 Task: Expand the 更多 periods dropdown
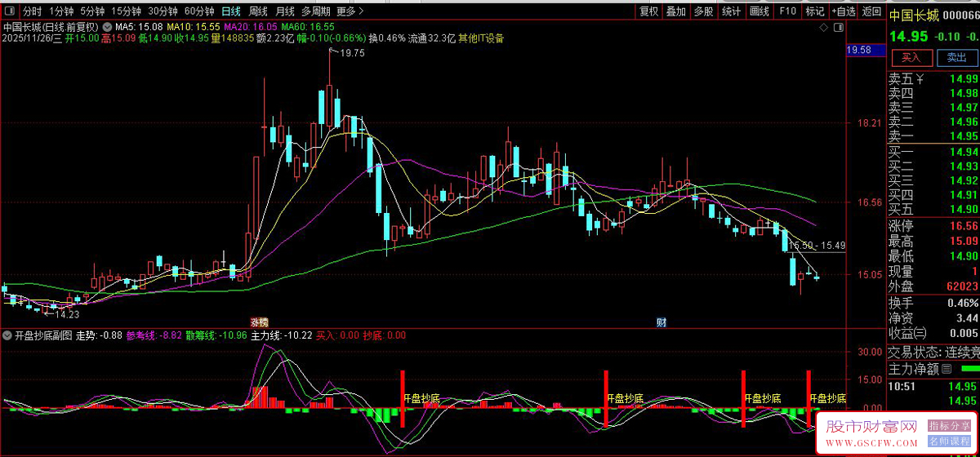[x=349, y=11]
